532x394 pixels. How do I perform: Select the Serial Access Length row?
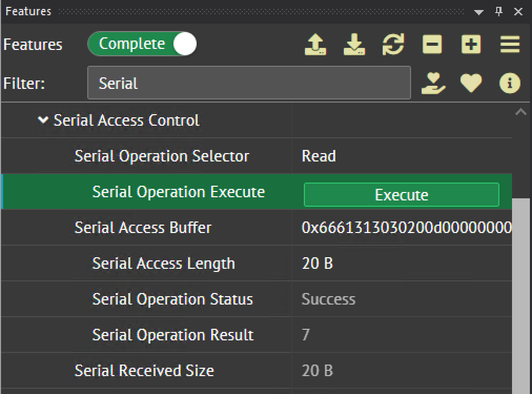click(x=163, y=264)
